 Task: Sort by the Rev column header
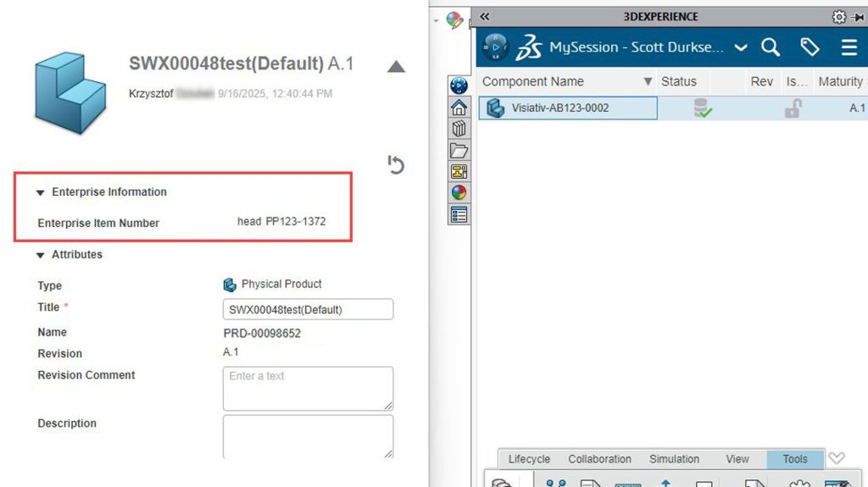(x=762, y=81)
